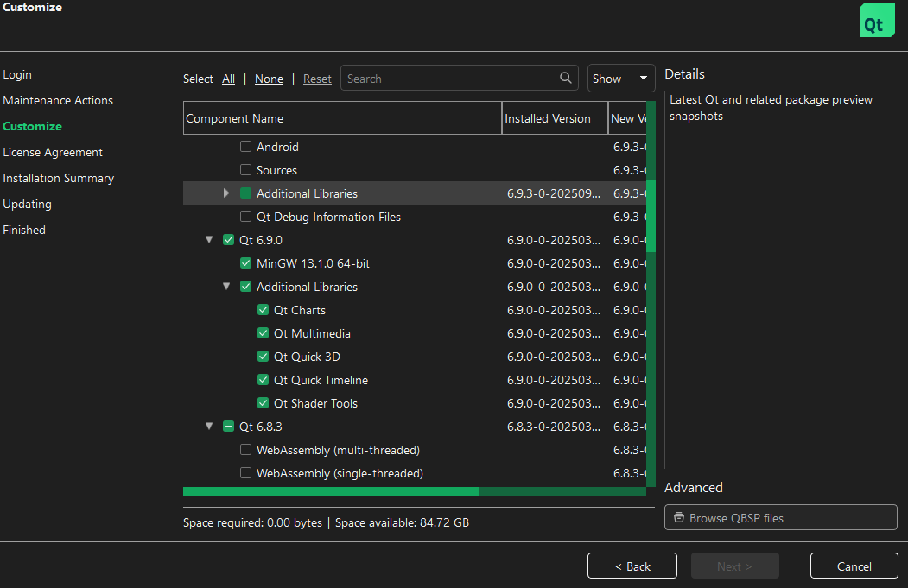Expand the highlighted Additional Libraries node
This screenshot has height=588, width=908.
226,193
